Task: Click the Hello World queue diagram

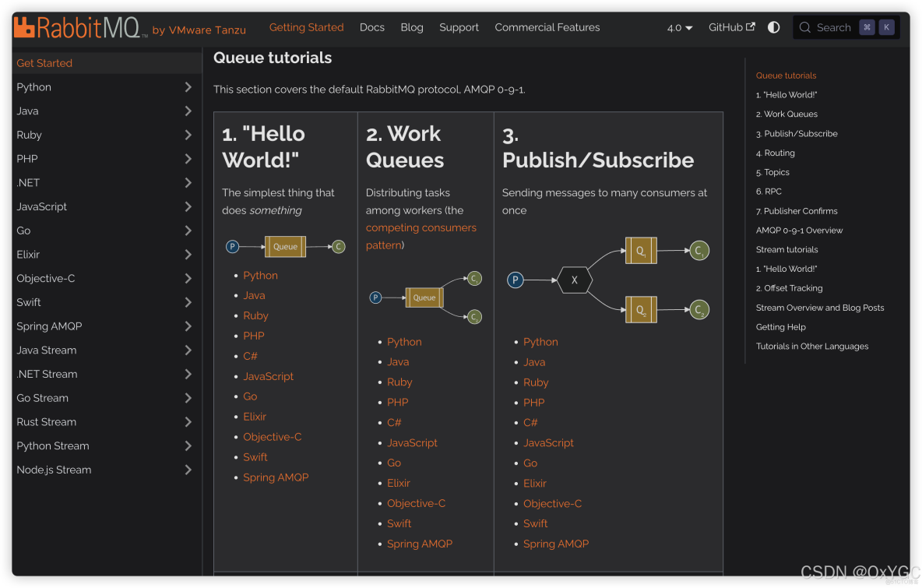Action: (x=285, y=247)
